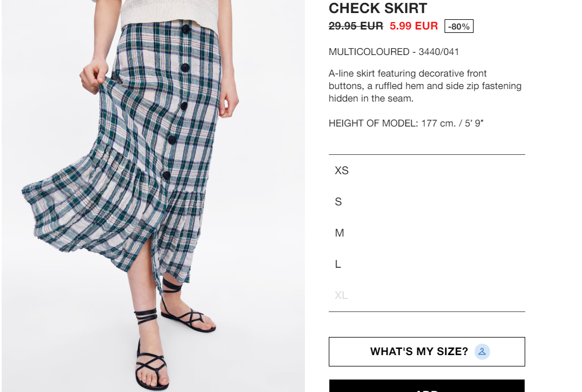Select size XS
Image resolution: width=582 pixels, height=392 pixels.
click(426, 171)
